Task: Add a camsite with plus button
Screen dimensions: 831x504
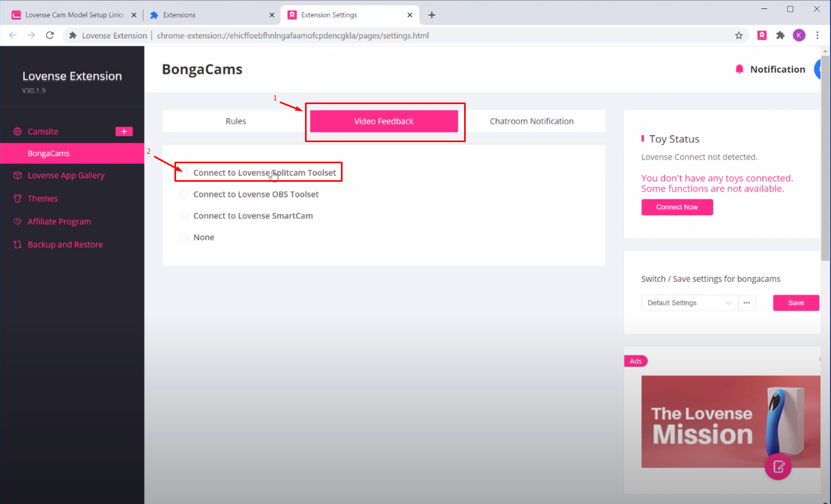Action: click(124, 132)
